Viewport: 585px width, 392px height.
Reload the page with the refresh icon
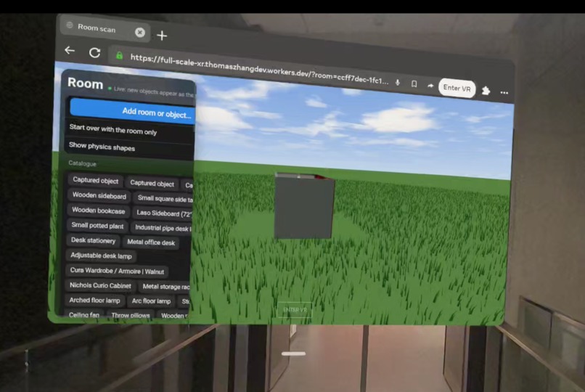click(x=95, y=52)
